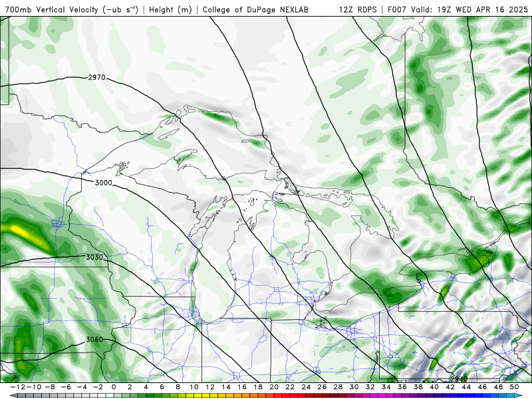Viewport: 532px width, 399px height.
Task: Click the 40 tick on the color scale
Action: point(435,387)
